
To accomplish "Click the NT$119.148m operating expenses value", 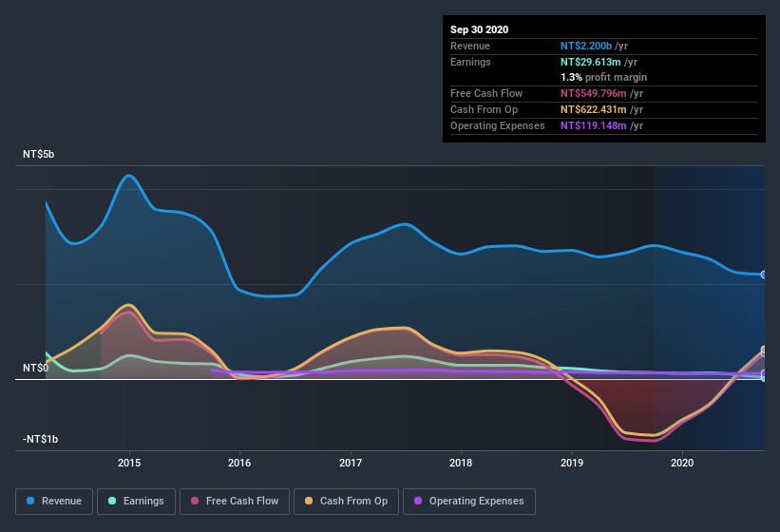I will pos(594,125).
